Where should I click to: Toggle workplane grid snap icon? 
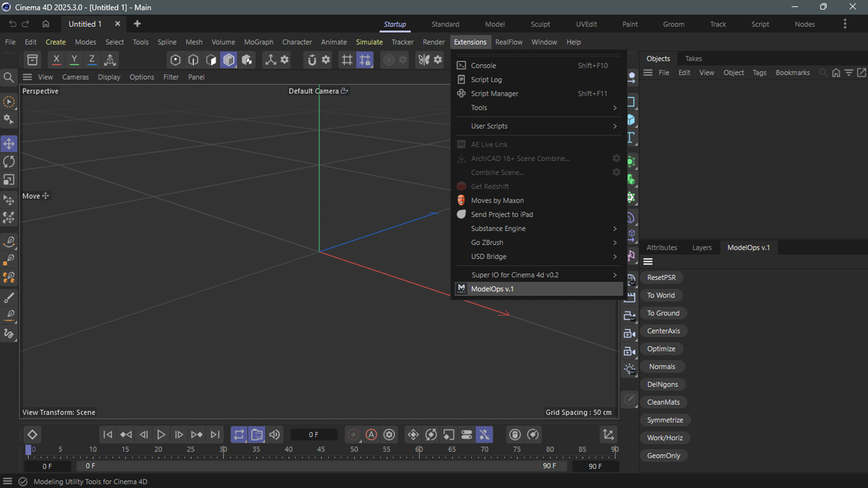[x=365, y=60]
